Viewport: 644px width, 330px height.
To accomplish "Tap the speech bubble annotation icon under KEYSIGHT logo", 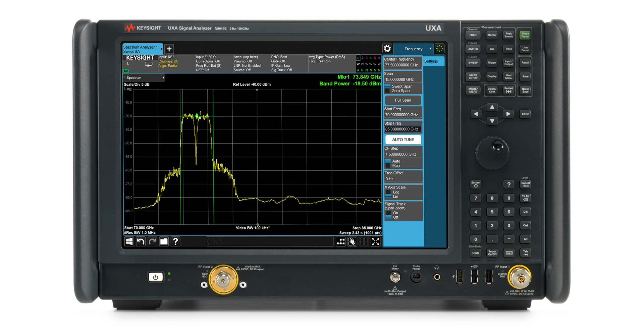I will coord(149,64).
